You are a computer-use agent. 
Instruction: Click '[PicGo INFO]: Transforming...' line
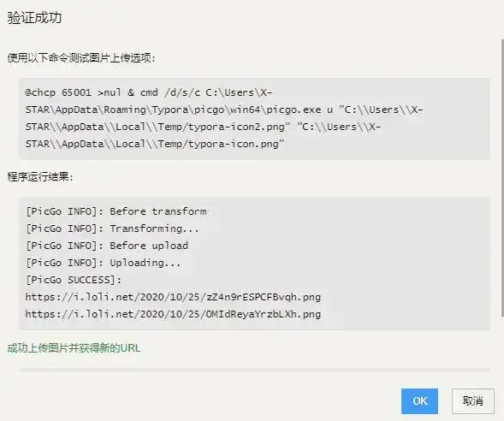click(x=112, y=228)
